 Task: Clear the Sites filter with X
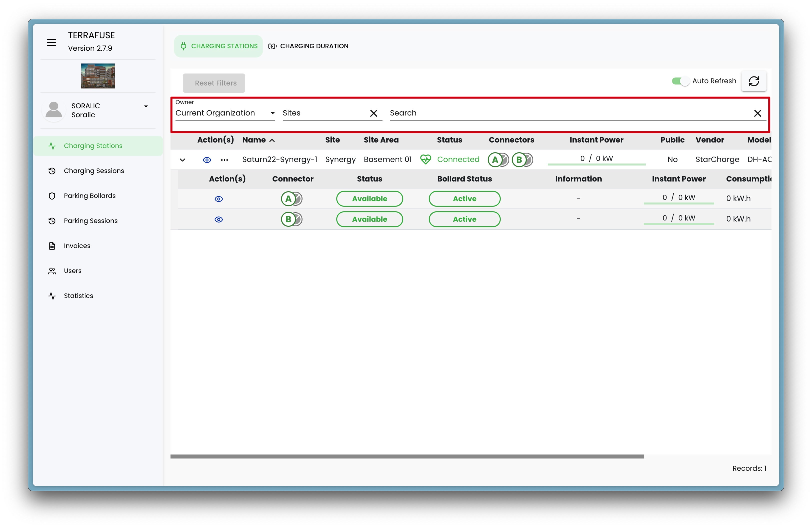tap(373, 113)
